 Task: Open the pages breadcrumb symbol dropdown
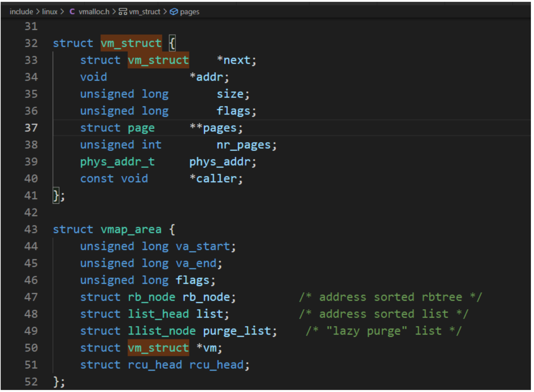pos(190,12)
